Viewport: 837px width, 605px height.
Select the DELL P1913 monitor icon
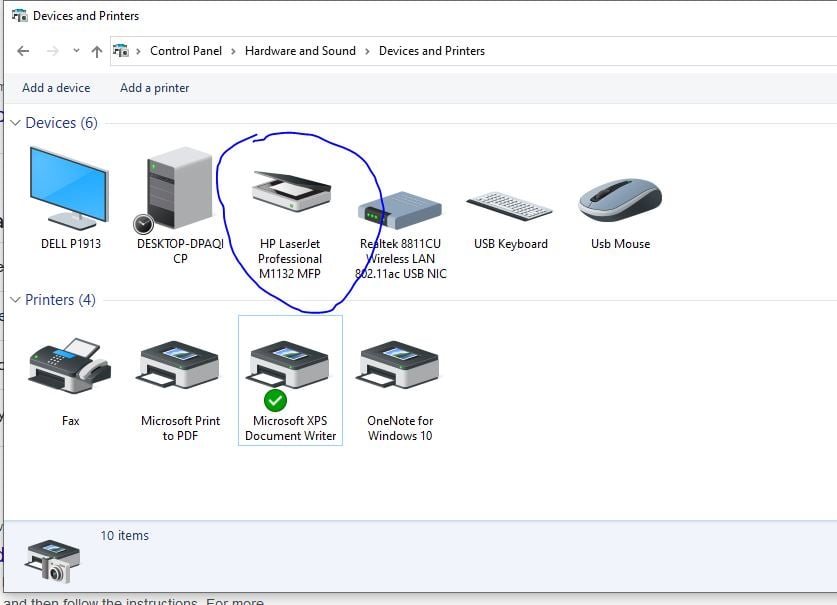pyautogui.click(x=69, y=187)
